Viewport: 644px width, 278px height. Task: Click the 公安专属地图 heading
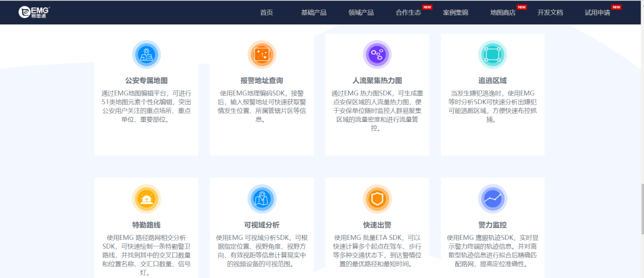(x=146, y=80)
